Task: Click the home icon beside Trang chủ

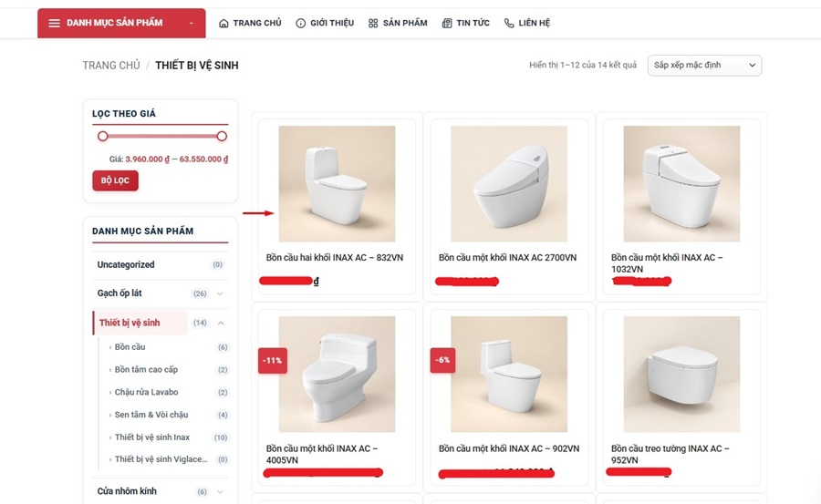Action: pyautogui.click(x=223, y=23)
